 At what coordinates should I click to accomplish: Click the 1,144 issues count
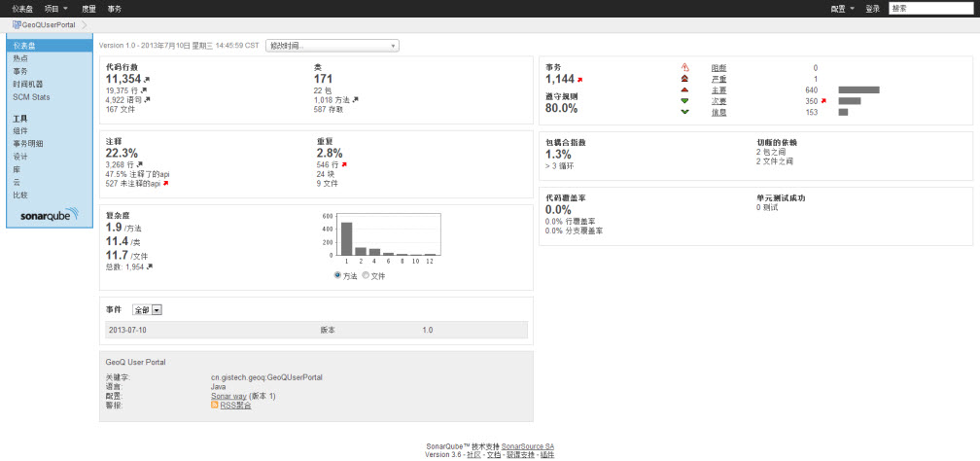tap(559, 79)
